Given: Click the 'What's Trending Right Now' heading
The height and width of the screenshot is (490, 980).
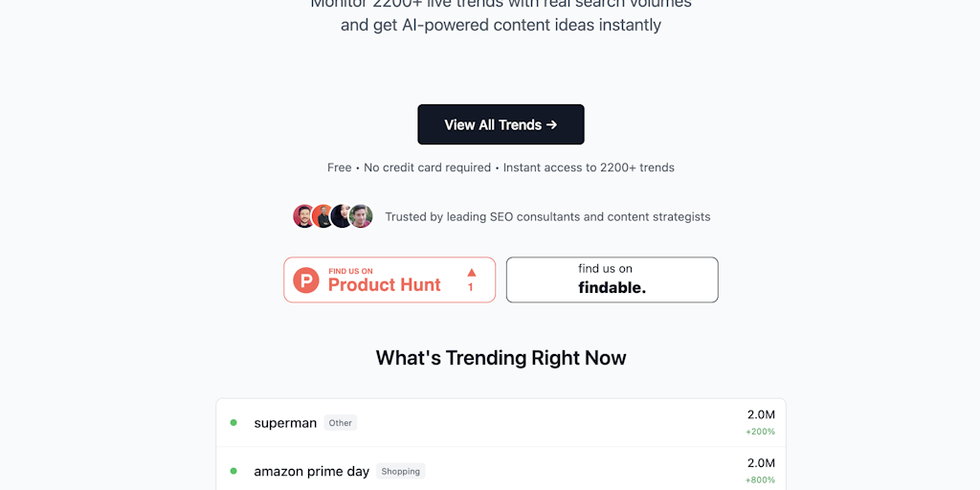Looking at the screenshot, I should pyautogui.click(x=501, y=358).
